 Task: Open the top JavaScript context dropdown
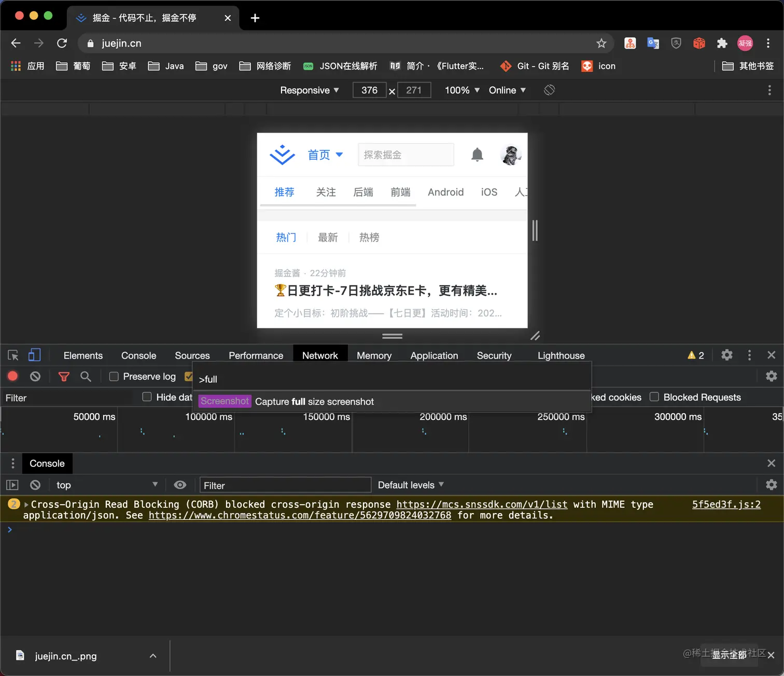click(x=107, y=485)
